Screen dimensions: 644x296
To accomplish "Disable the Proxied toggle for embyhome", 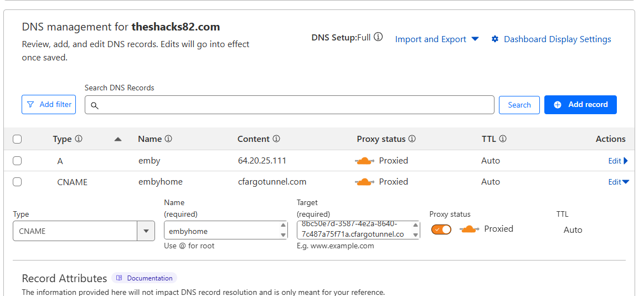I will (x=441, y=229).
